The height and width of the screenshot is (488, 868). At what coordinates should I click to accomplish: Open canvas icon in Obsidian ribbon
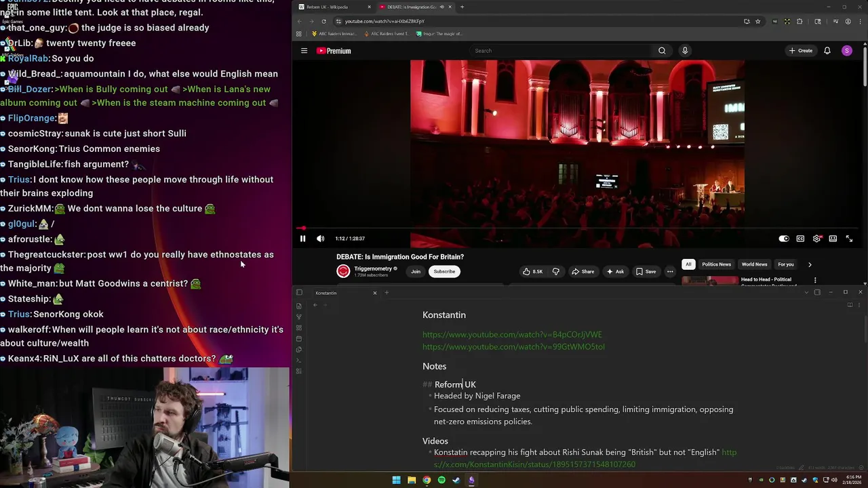[x=299, y=327]
